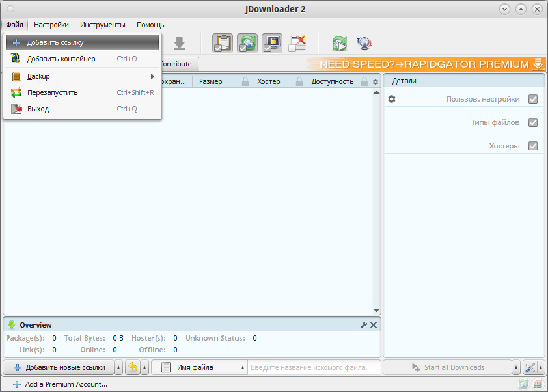Choose Добавить ссылку from the menu

click(83, 43)
